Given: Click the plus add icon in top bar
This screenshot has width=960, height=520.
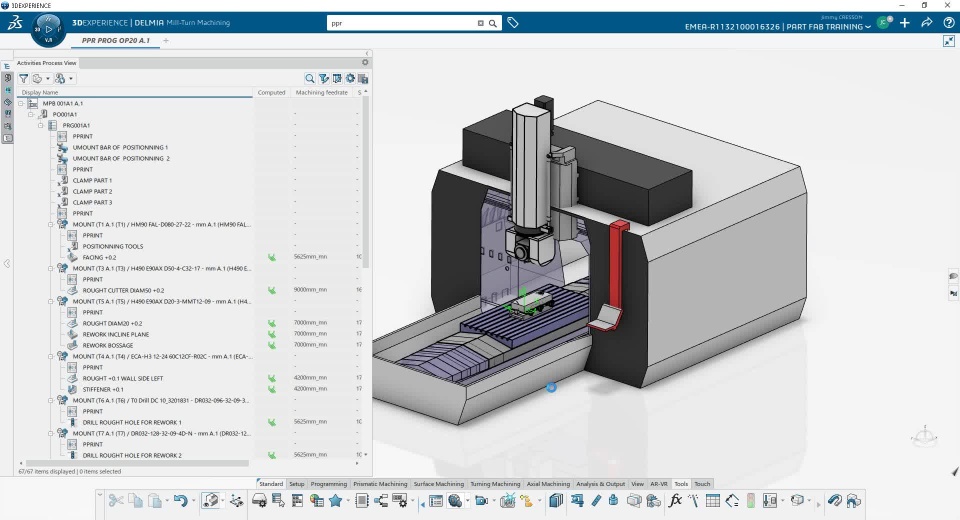Looking at the screenshot, I should click(x=905, y=23).
